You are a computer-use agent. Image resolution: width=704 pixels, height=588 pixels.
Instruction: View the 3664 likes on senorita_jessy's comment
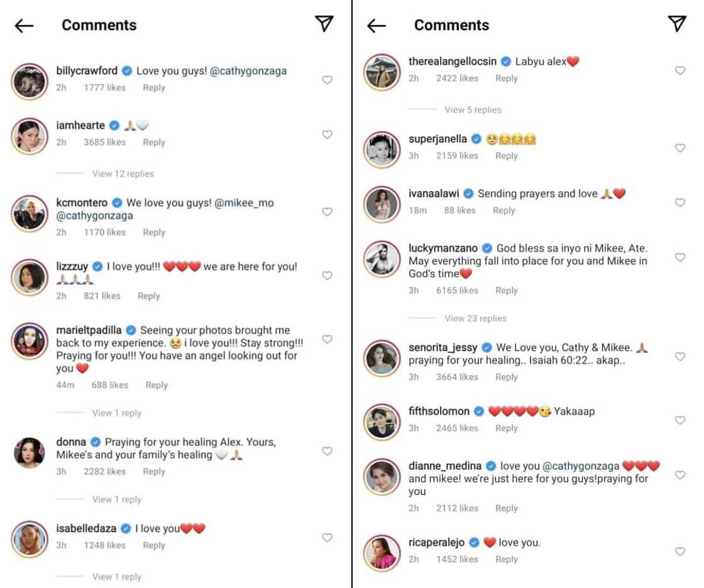click(x=457, y=377)
